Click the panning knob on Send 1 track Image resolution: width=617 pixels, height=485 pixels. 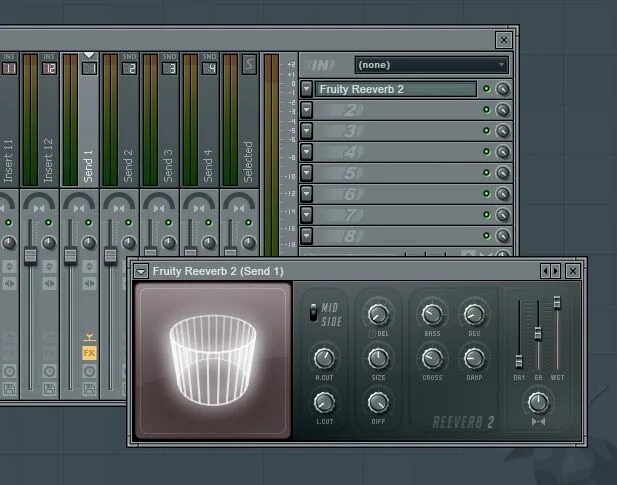pyautogui.click(x=89, y=243)
